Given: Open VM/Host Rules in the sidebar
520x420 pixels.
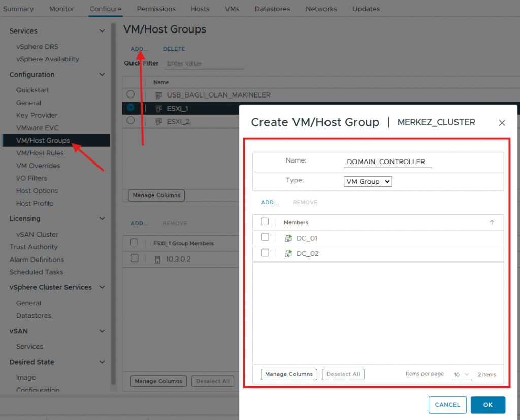Looking at the screenshot, I should 40,153.
